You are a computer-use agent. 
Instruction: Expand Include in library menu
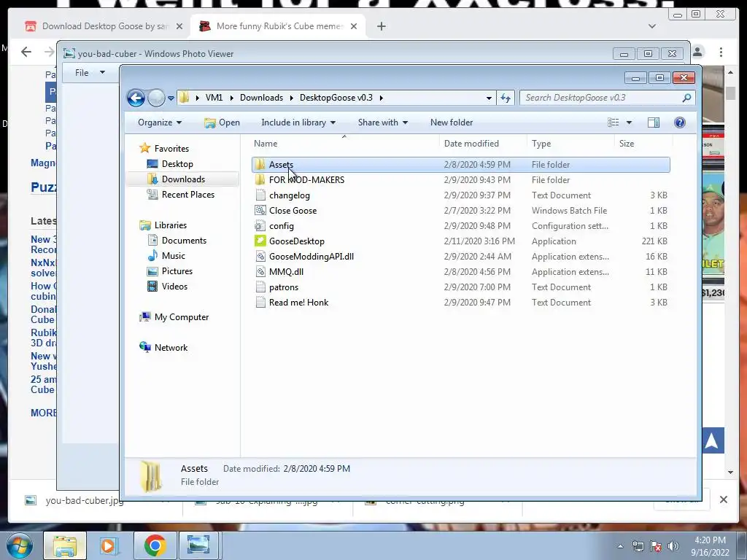298,122
